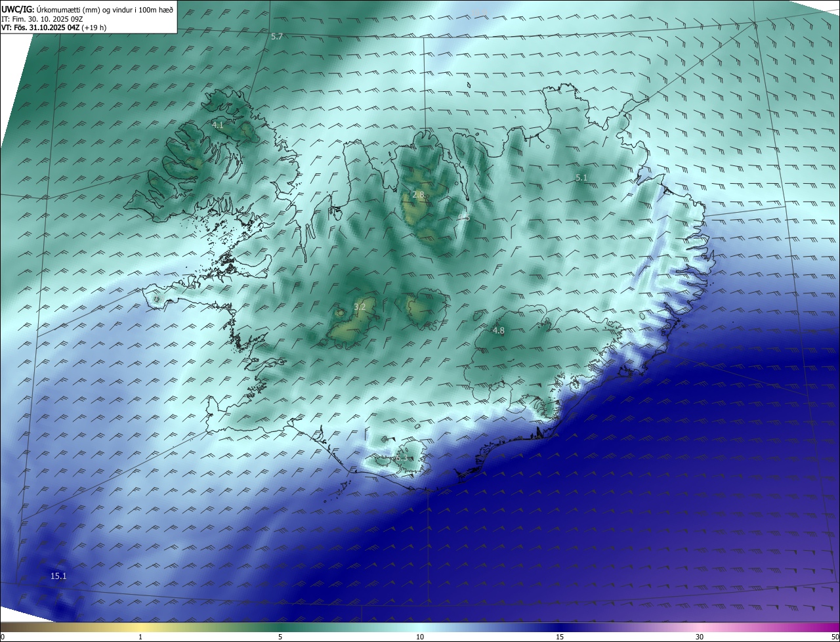Click the 50 tick on the color scale
Image resolution: width=840 pixels, height=642 pixels.
835,637
